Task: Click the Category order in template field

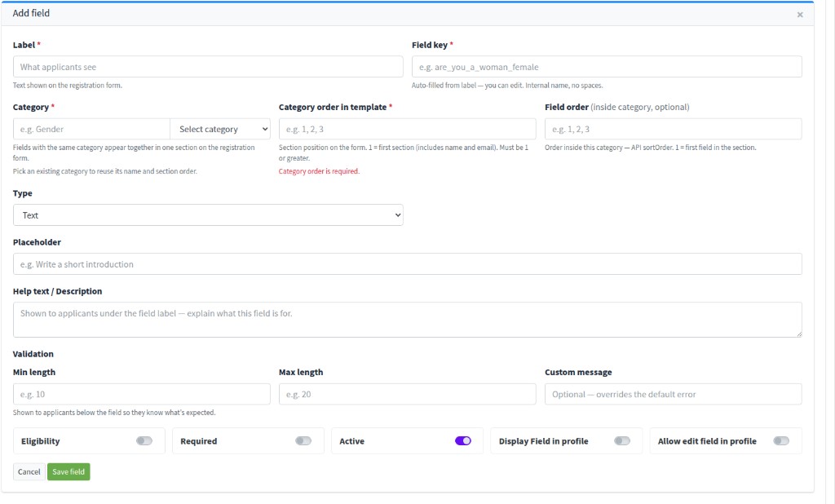Action: tap(408, 129)
